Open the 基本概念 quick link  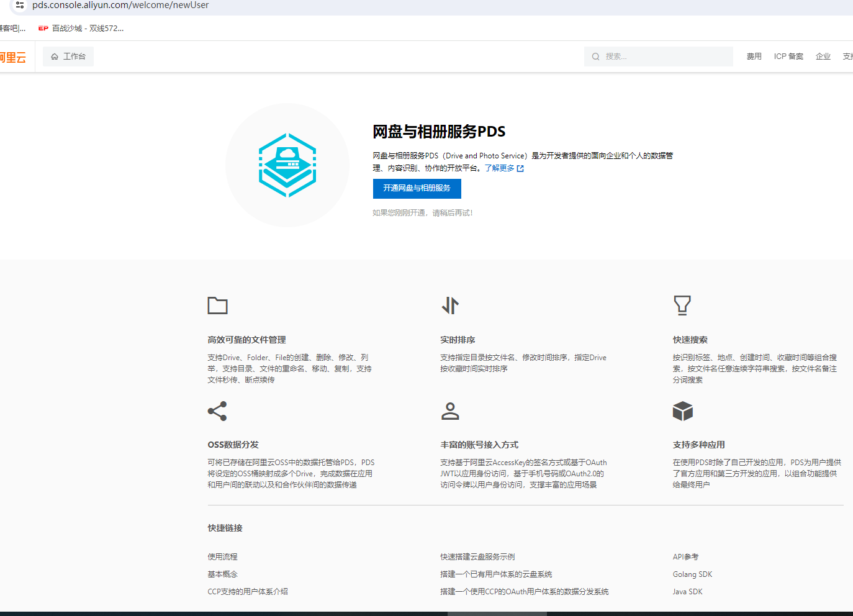point(223,574)
